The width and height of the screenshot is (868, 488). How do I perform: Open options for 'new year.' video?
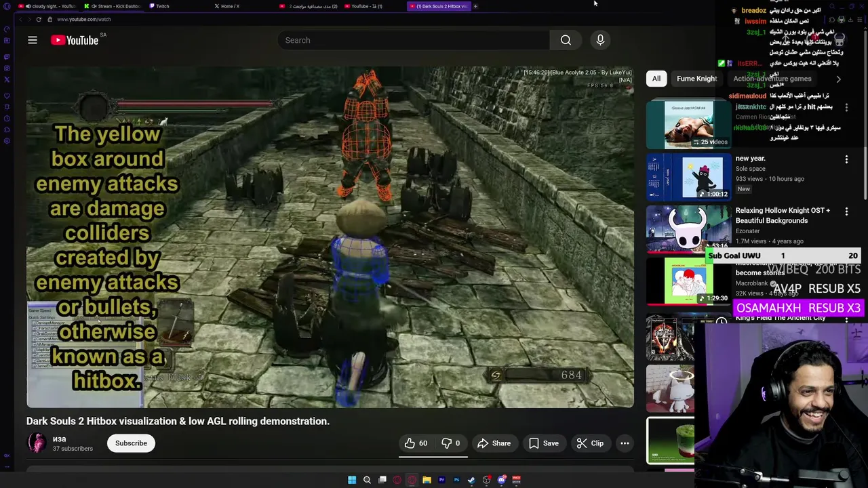846,159
